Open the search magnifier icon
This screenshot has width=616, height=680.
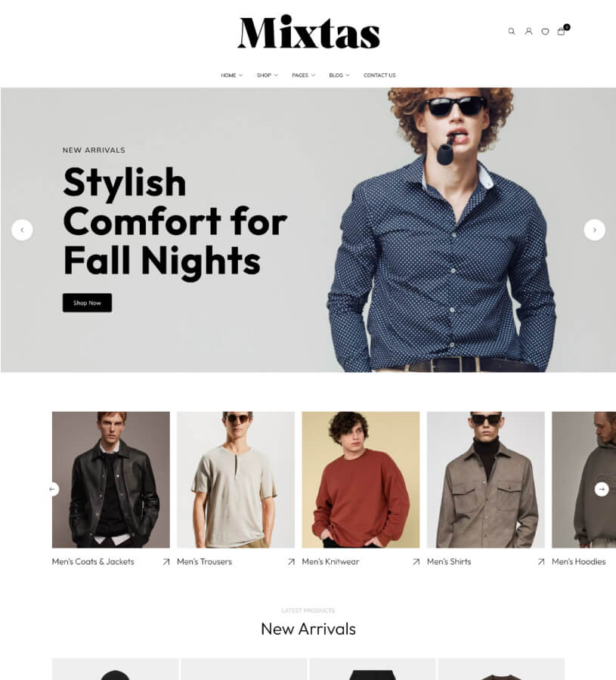pos(512,31)
